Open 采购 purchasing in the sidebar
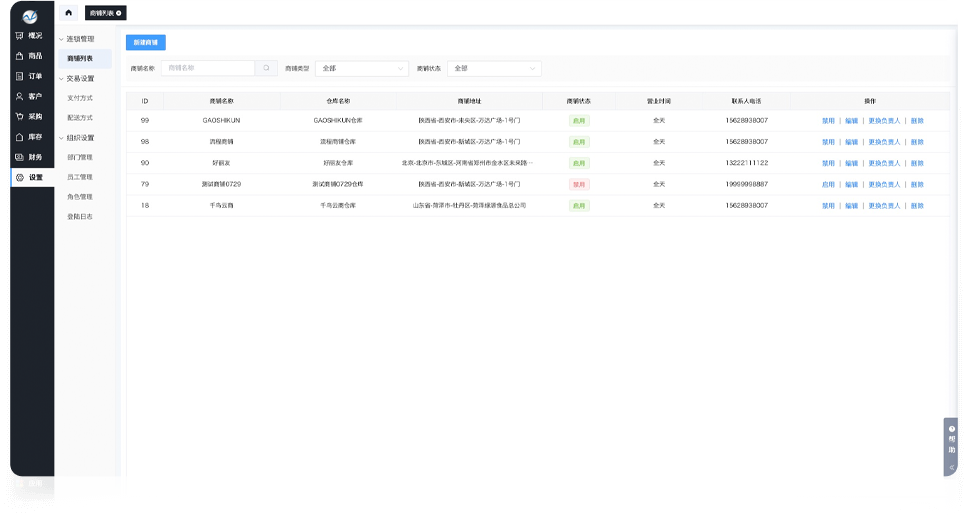Image resolution: width=969 pixels, height=515 pixels. 28,116
